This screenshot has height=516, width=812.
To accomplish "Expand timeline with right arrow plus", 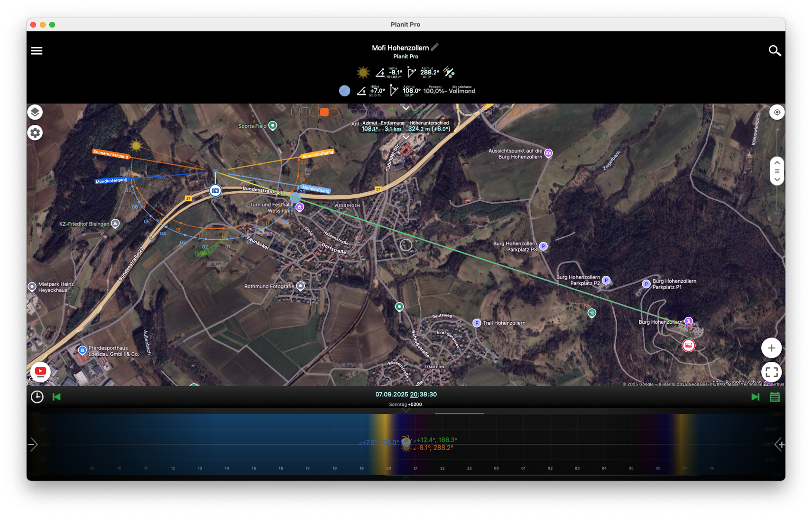I will click(779, 445).
